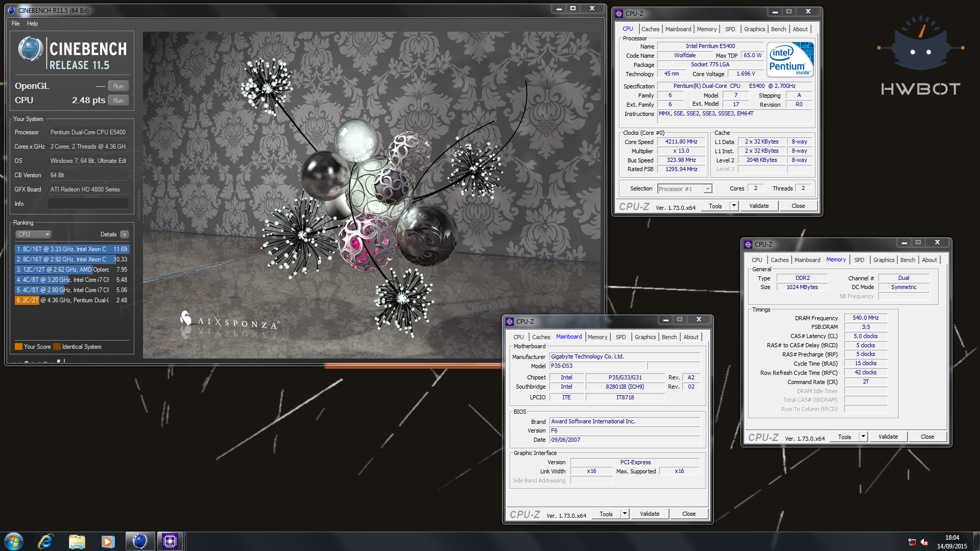Click Core Speed value 4211.80 MHz

pyautogui.click(x=681, y=142)
